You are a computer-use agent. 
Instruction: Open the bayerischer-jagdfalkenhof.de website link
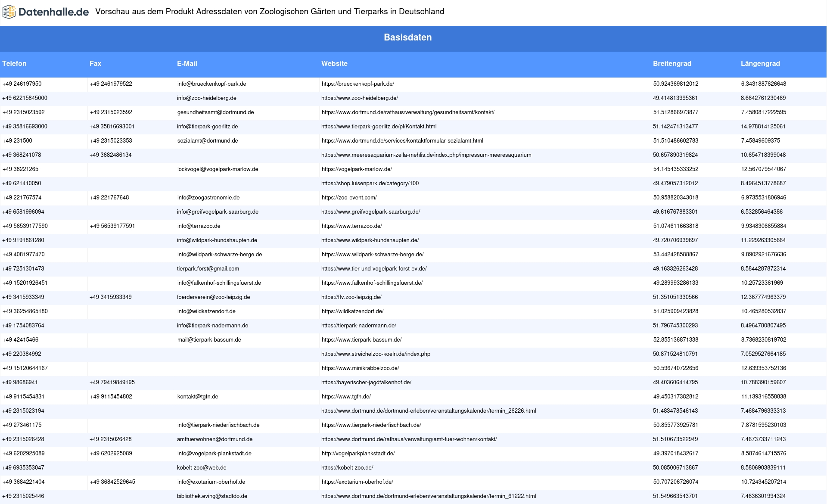366,383
